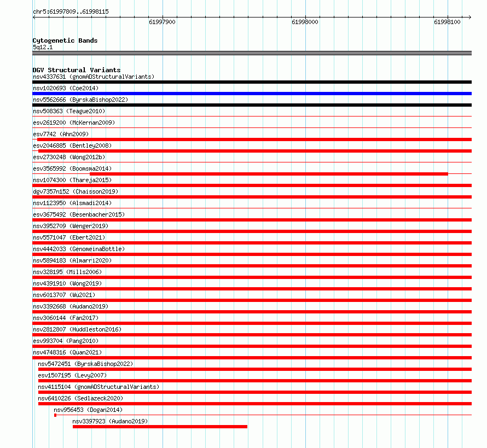Click the red bar for esv3675492

coord(252,220)
